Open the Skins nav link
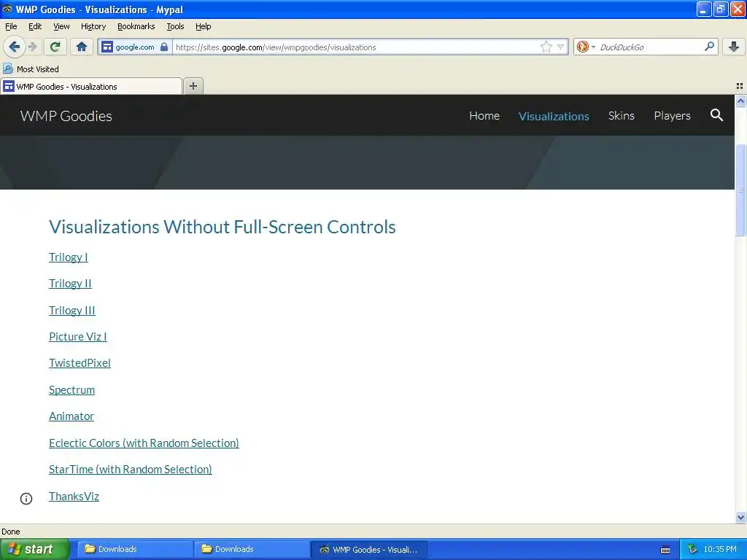Screen dimensions: 747x560 point(622,116)
